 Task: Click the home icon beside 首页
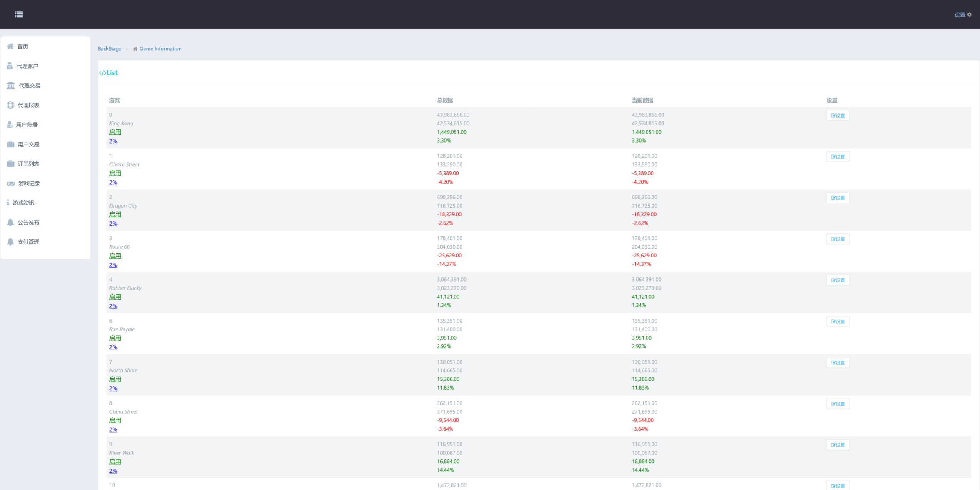(x=10, y=46)
